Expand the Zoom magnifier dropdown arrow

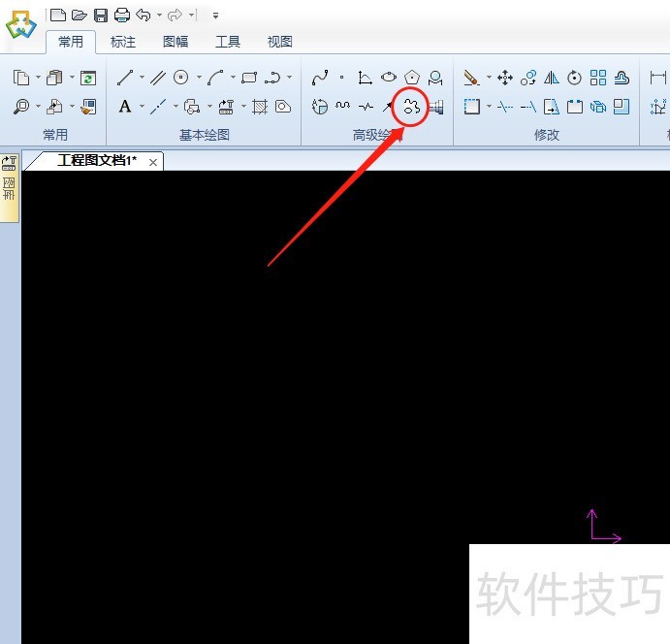tap(38, 107)
